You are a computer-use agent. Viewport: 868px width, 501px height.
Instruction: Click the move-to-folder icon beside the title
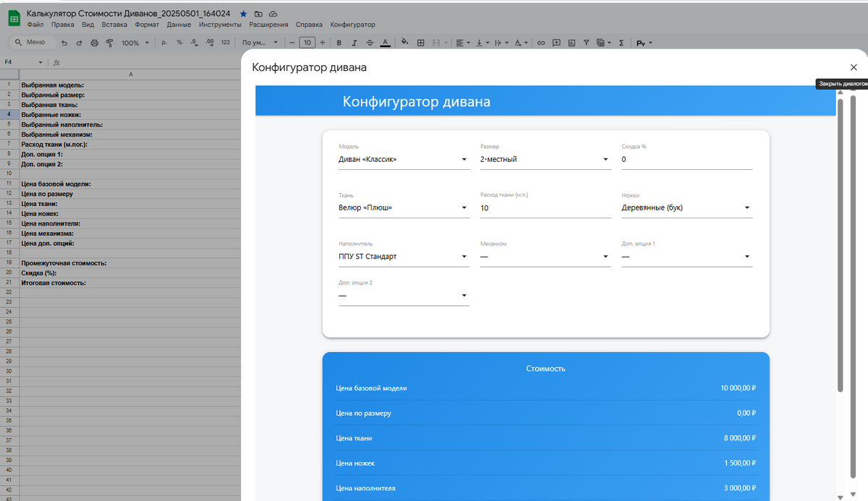[x=258, y=14]
